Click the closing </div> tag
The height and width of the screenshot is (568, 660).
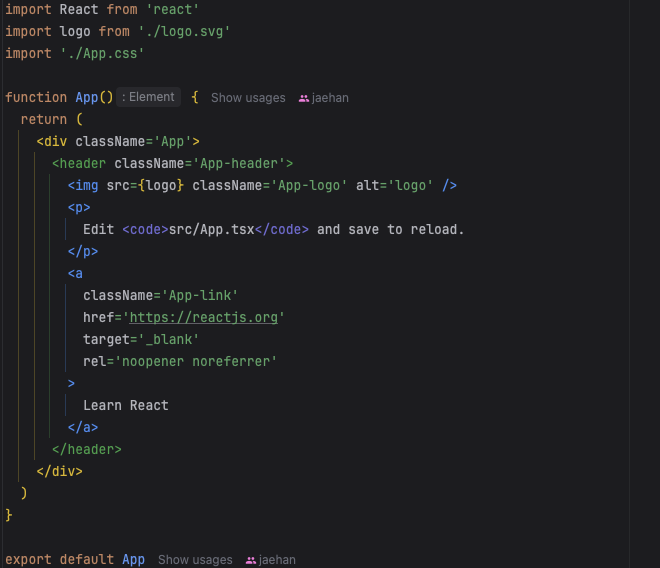tap(59, 471)
